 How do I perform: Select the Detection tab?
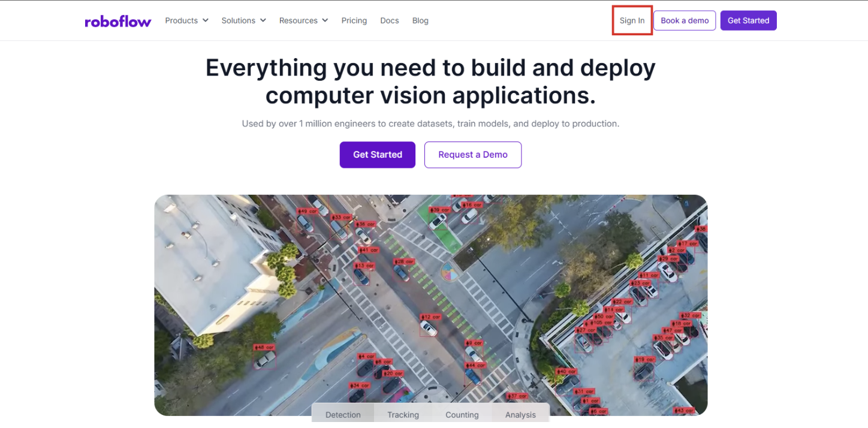343,414
